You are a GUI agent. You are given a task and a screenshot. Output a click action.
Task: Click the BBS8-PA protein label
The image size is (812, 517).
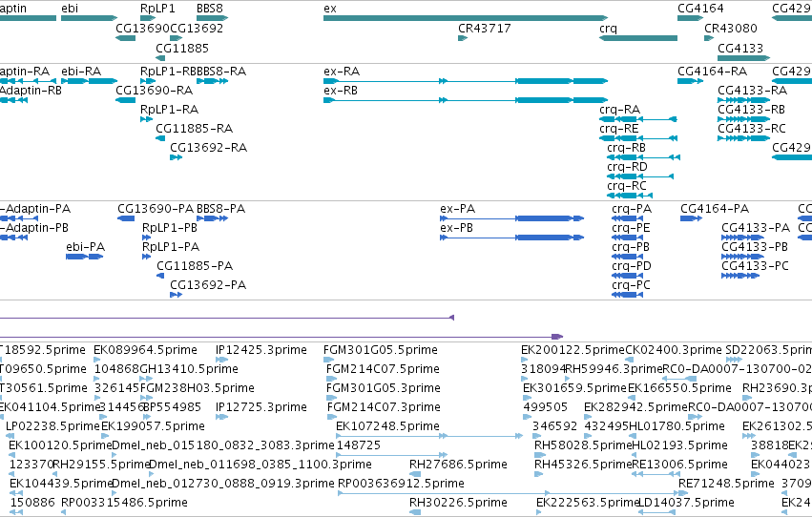[x=220, y=209]
